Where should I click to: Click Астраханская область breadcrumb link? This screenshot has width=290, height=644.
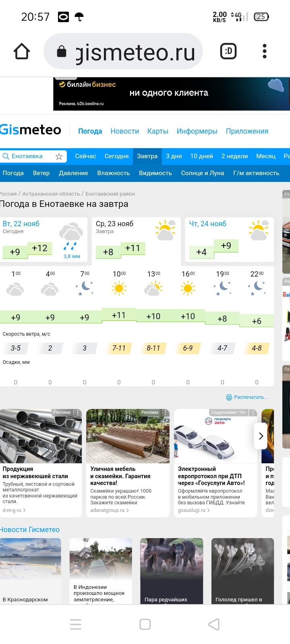[x=51, y=194]
